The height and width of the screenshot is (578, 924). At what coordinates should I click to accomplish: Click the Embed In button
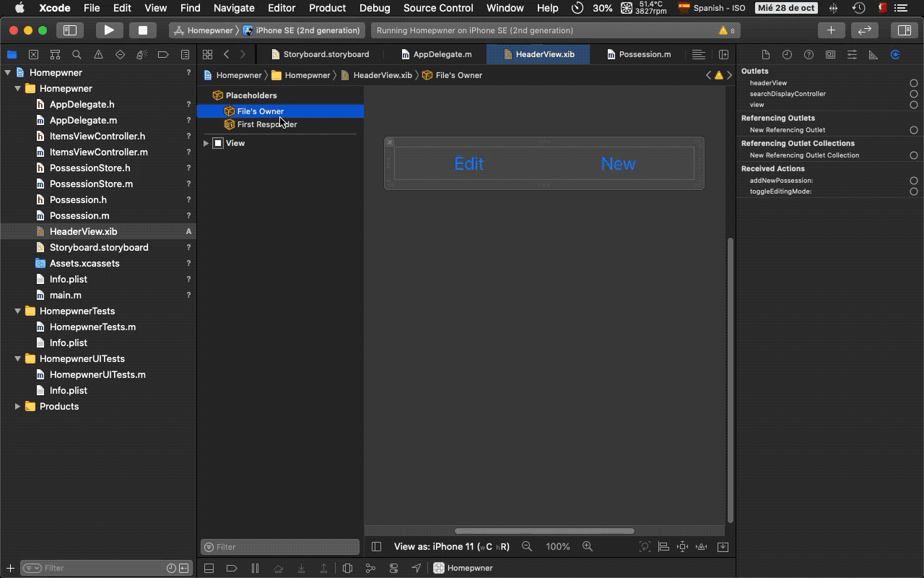coord(723,547)
